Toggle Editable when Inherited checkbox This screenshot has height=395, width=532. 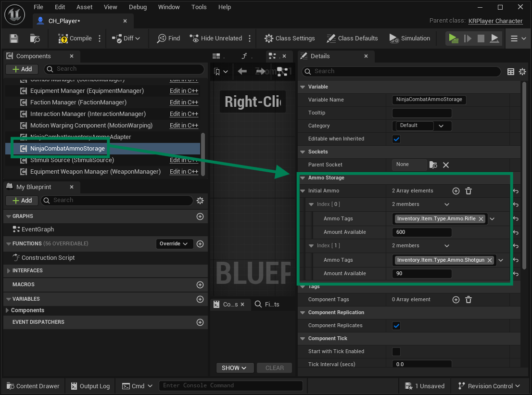(396, 139)
